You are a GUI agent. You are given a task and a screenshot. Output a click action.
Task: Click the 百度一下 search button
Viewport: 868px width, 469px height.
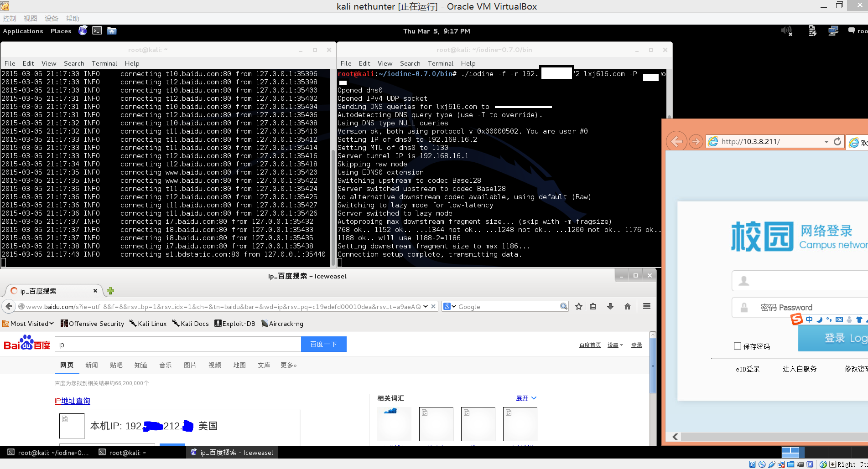click(324, 344)
